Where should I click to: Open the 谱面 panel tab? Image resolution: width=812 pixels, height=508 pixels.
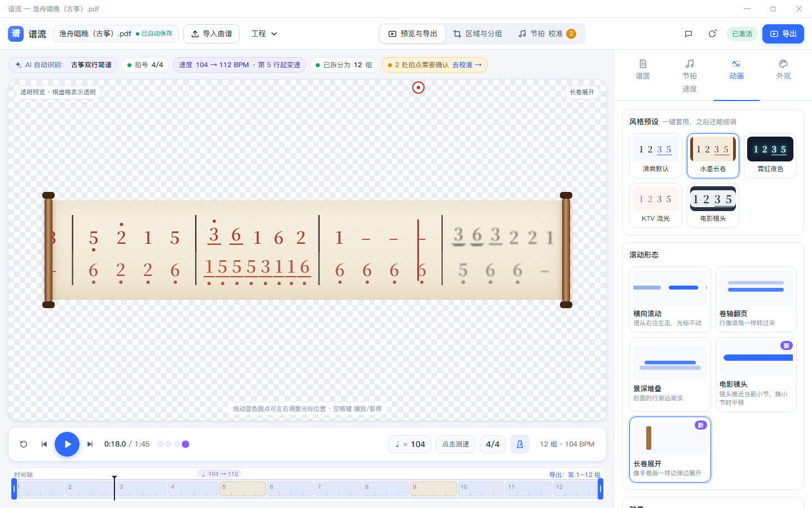tap(643, 69)
